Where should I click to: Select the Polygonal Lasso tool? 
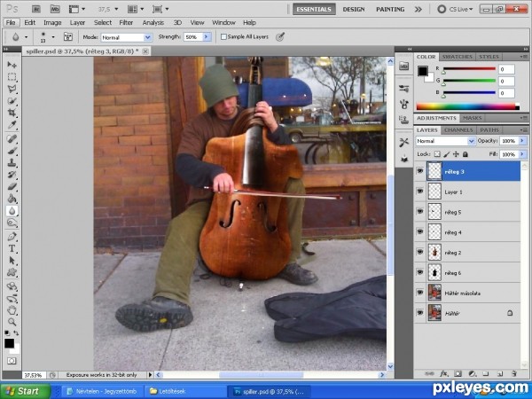click(x=12, y=89)
